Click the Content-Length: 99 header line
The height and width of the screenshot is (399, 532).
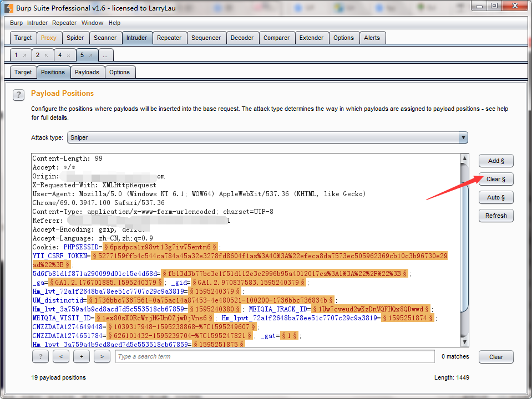[68, 158]
